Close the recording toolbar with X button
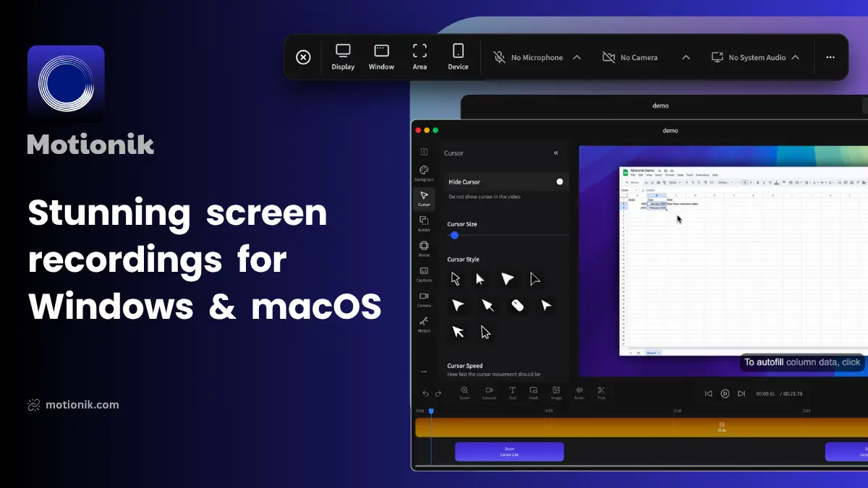This screenshot has width=868, height=488. (x=304, y=57)
